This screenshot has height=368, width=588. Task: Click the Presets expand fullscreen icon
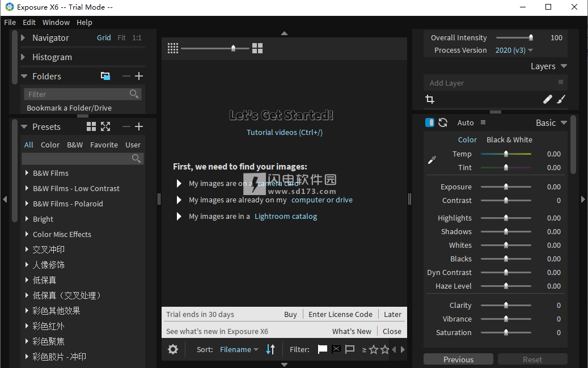click(105, 126)
